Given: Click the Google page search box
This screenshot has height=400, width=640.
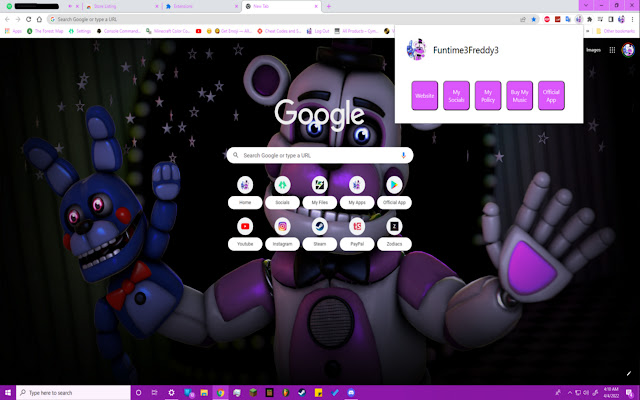Looking at the screenshot, I should tap(320, 155).
